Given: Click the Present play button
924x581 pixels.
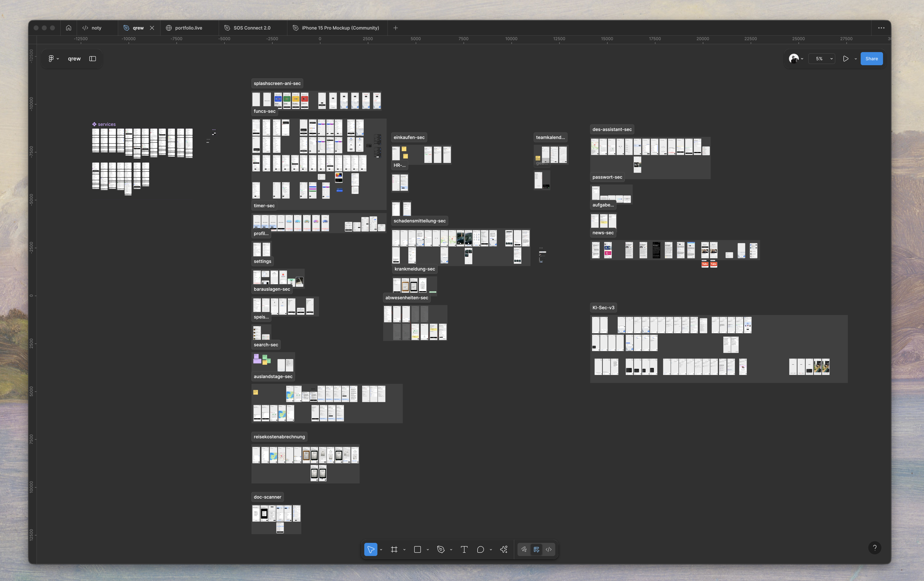Looking at the screenshot, I should [845, 59].
